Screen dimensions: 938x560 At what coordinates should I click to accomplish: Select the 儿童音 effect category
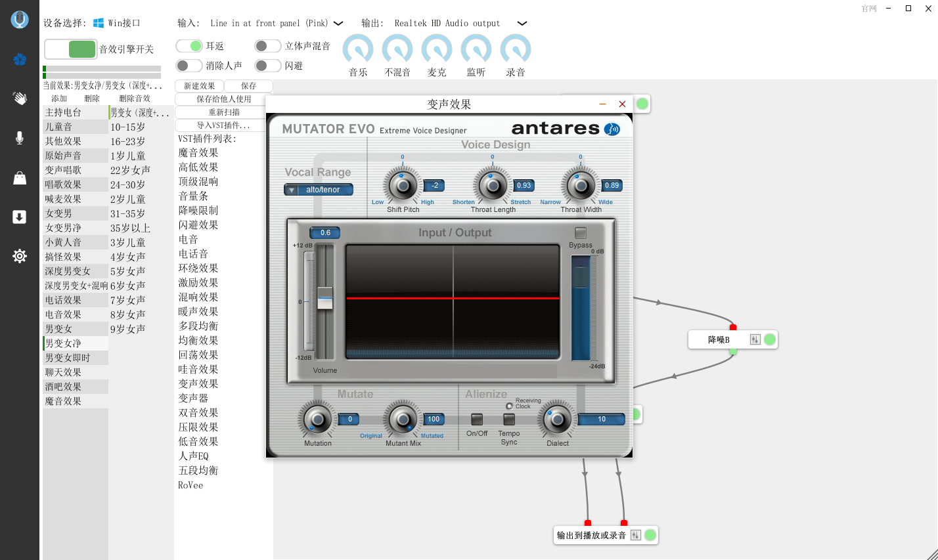point(76,127)
